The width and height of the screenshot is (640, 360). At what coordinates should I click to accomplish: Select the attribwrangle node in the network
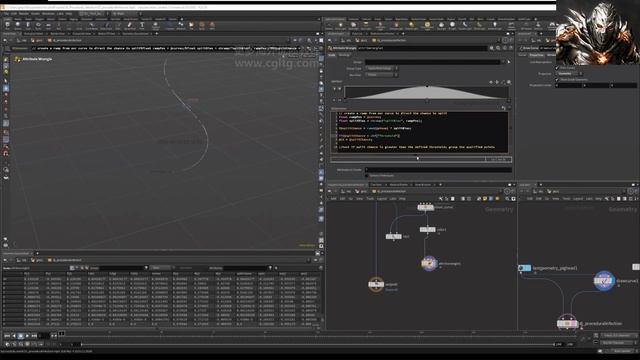point(429,263)
